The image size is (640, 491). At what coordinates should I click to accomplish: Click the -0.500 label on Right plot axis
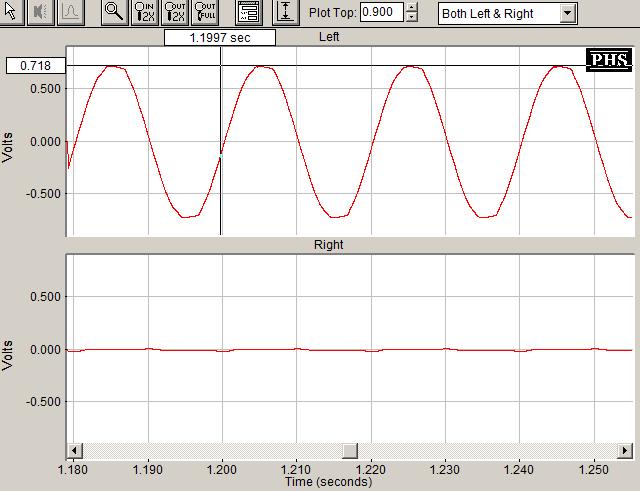(x=43, y=402)
